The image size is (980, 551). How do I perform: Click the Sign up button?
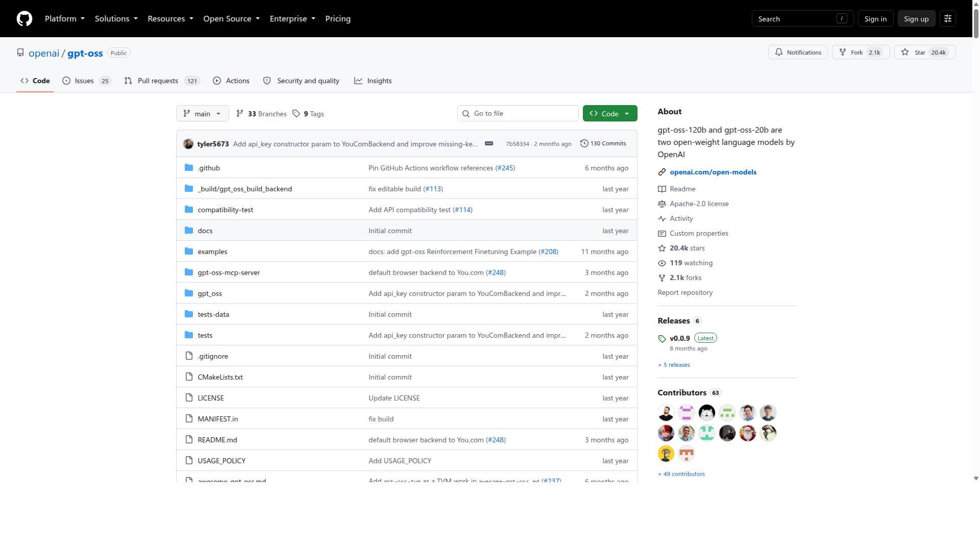916,18
